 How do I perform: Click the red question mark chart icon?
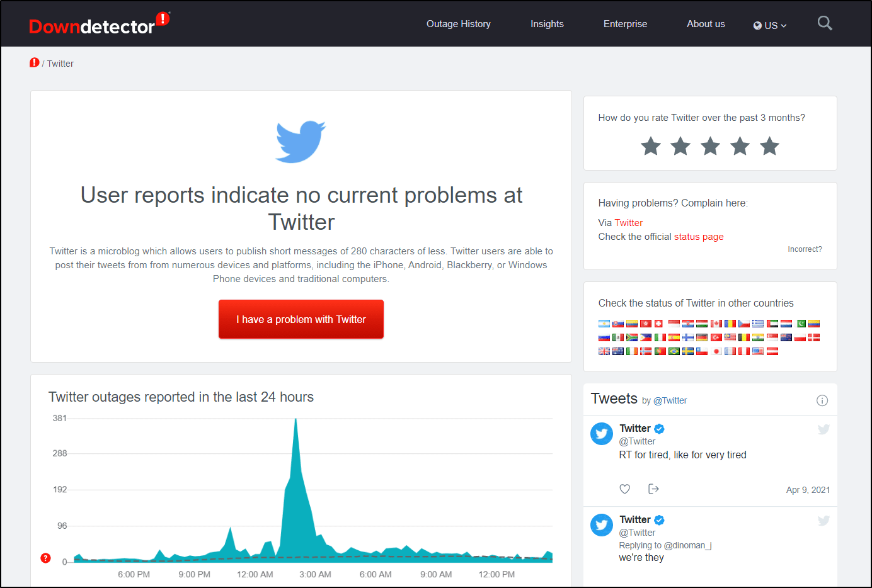[x=45, y=558]
